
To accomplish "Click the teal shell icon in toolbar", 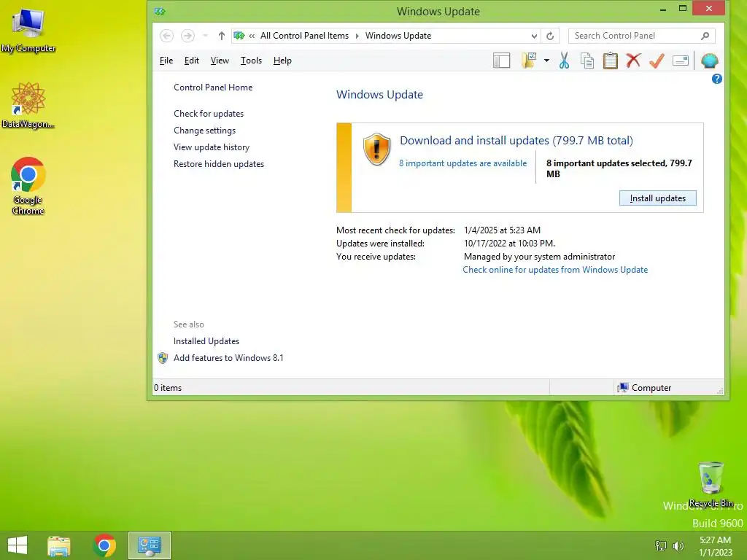I will click(709, 61).
